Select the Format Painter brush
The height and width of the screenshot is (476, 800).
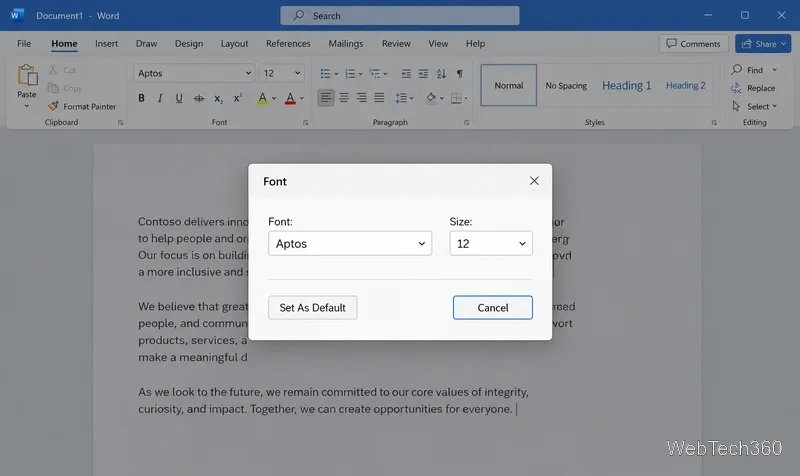53,106
